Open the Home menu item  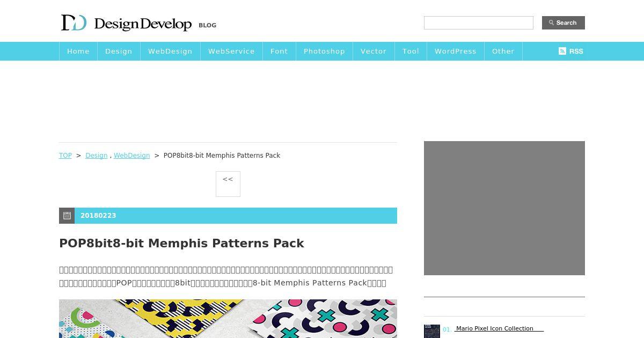coord(78,51)
